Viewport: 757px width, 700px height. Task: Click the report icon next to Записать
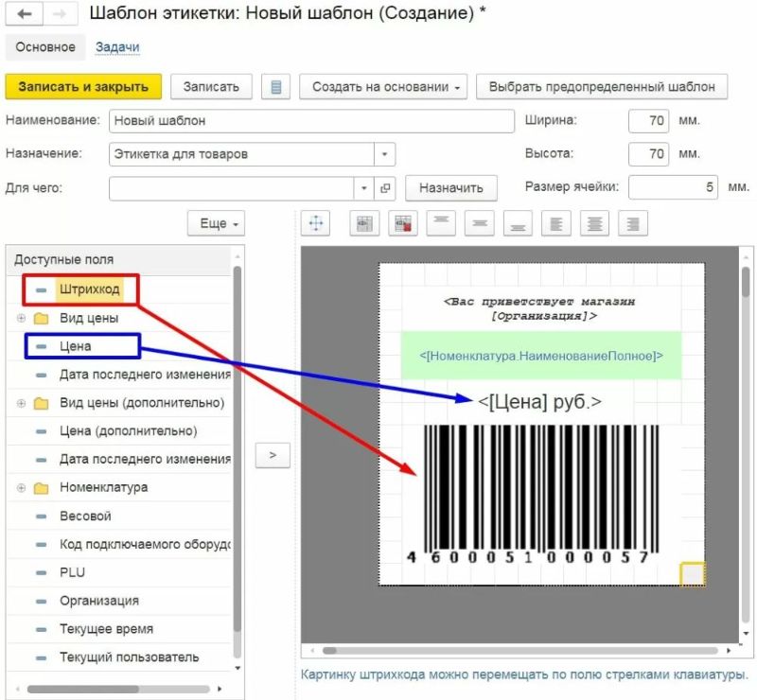coord(275,87)
